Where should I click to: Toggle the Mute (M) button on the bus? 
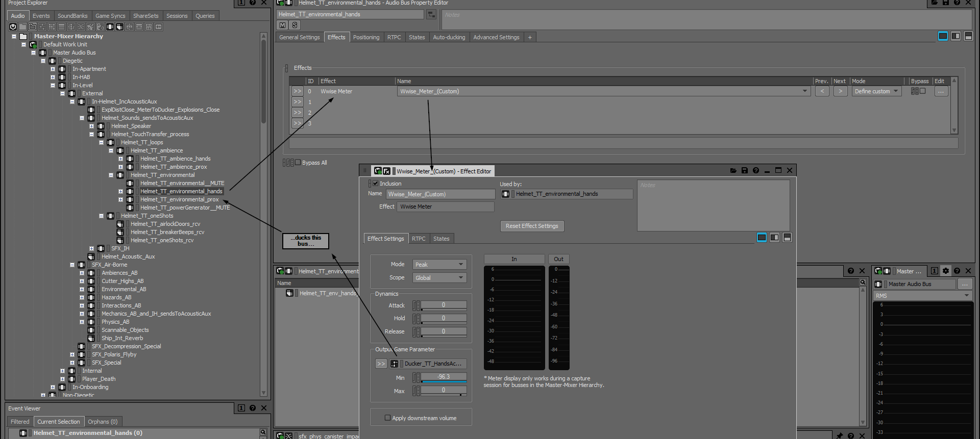[x=282, y=25]
